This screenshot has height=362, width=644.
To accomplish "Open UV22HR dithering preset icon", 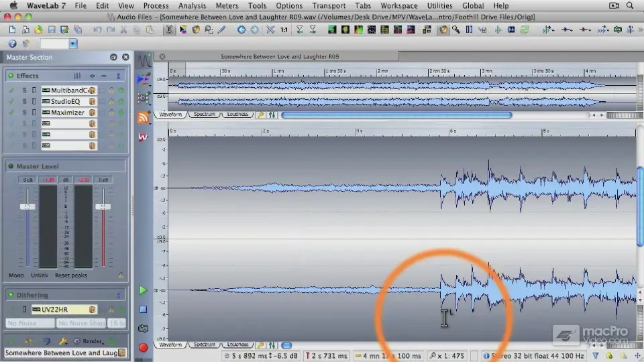I will [x=93, y=310].
